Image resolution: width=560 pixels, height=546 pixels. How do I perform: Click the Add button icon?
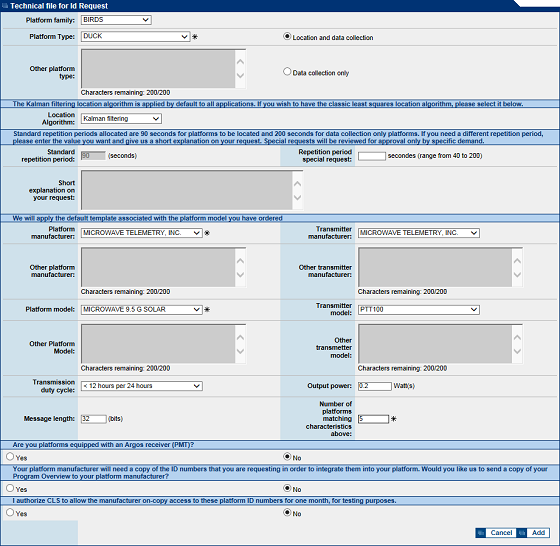[x=522, y=532]
